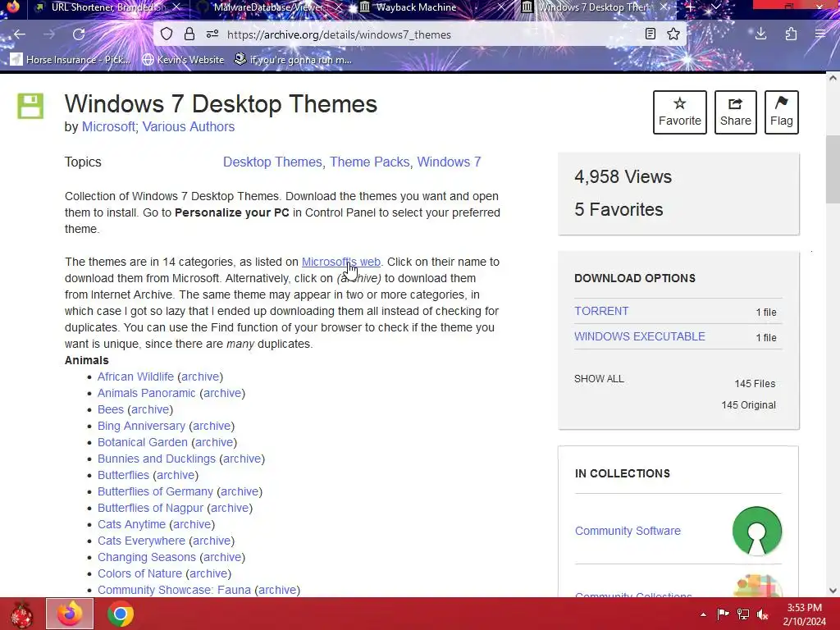The width and height of the screenshot is (840, 630).
Task: Flag this item with the Flag button
Action: click(781, 112)
